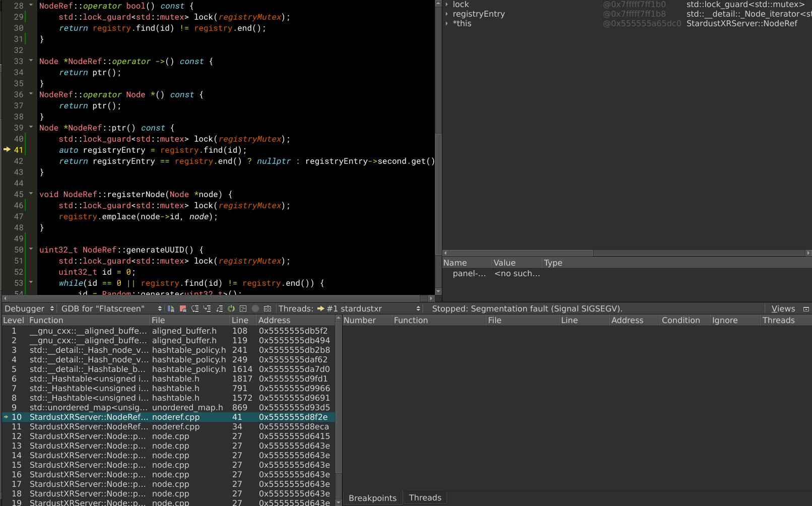The width and height of the screenshot is (812, 506).
Task: Collapse the registerNode function at line 45
Action: tap(31, 194)
